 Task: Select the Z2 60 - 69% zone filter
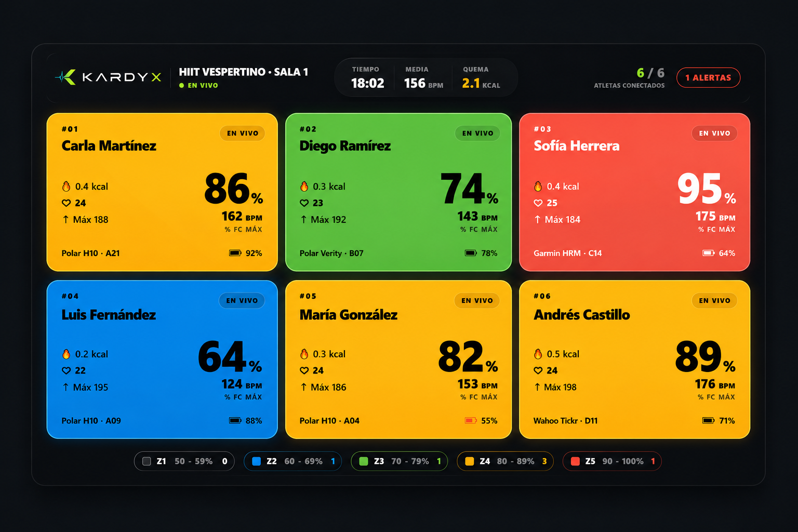pos(292,461)
